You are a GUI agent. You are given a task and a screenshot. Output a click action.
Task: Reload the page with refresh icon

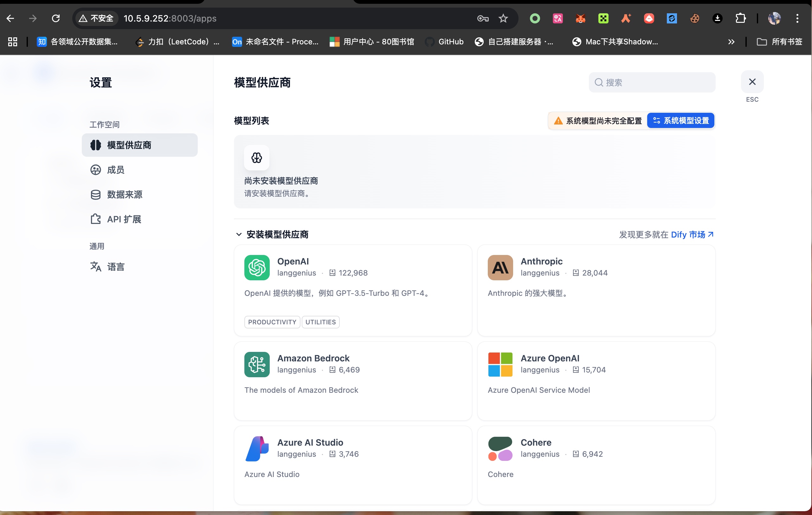pos(56,18)
